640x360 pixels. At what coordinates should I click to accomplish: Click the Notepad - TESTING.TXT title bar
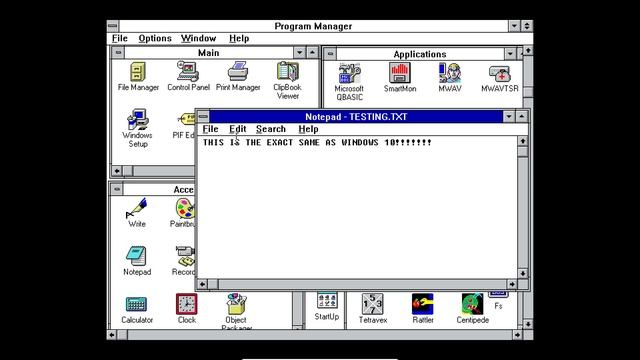pos(356,117)
